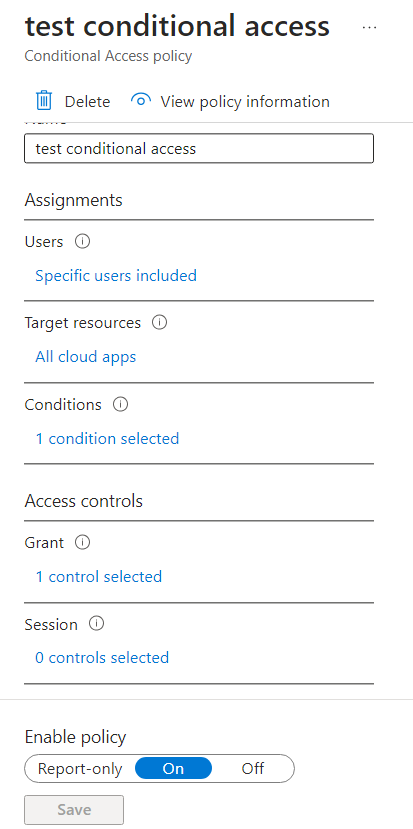Click the eye icon for policy information

[x=141, y=100]
